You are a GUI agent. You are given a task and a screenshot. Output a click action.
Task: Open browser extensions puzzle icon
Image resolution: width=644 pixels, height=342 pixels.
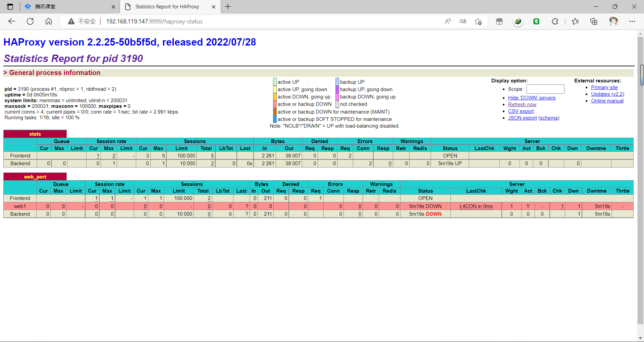[x=555, y=21]
